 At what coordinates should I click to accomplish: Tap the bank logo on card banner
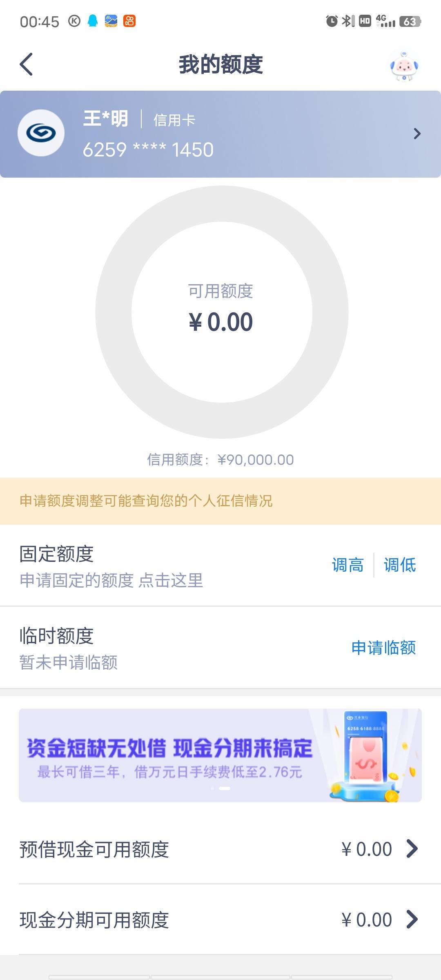(x=41, y=133)
